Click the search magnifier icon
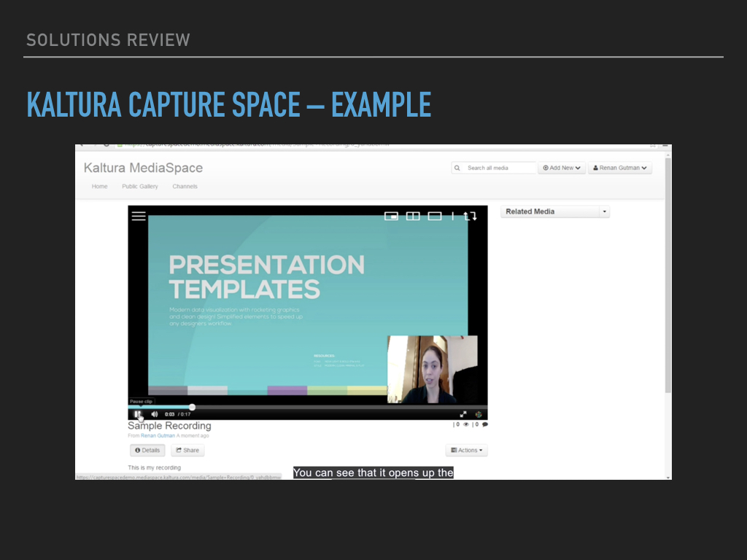 457,168
